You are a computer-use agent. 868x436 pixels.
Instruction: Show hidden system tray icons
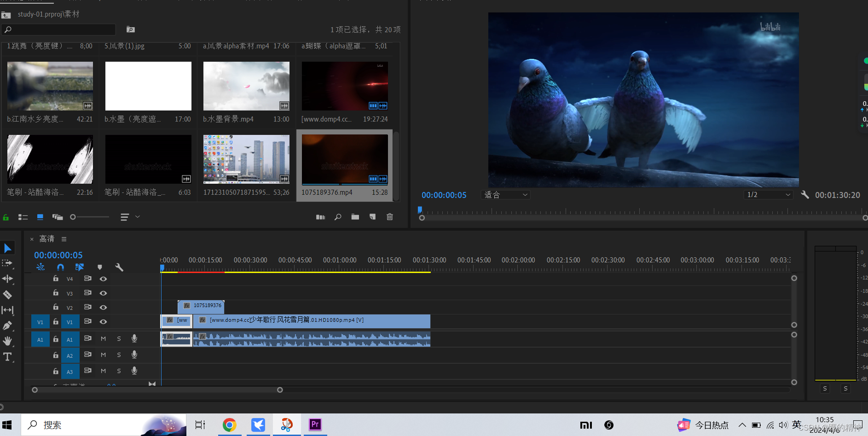click(x=742, y=425)
